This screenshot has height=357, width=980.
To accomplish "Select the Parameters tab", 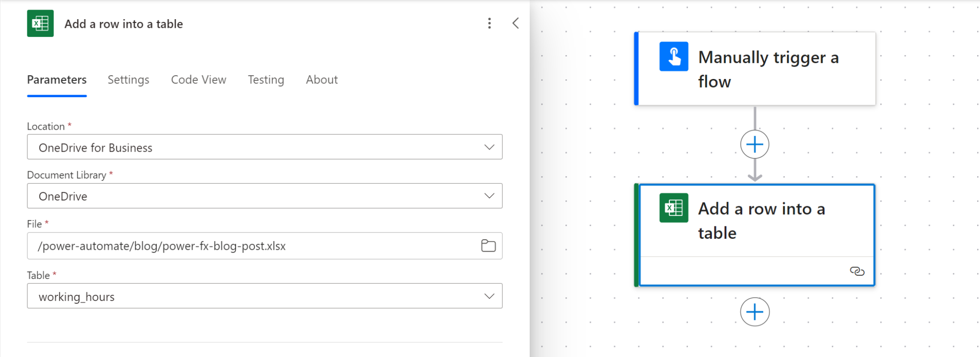I will (56, 80).
